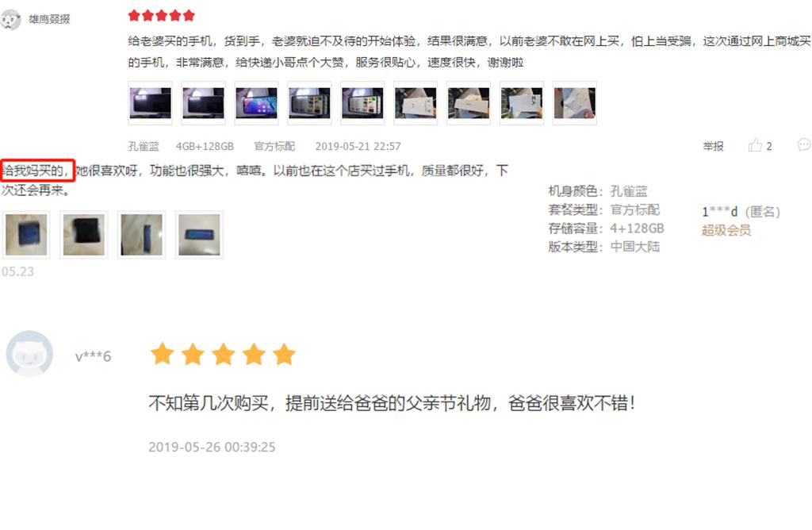Screen dimensions: 812x530
Task: Click the 举报 report link
Action: [713, 147]
